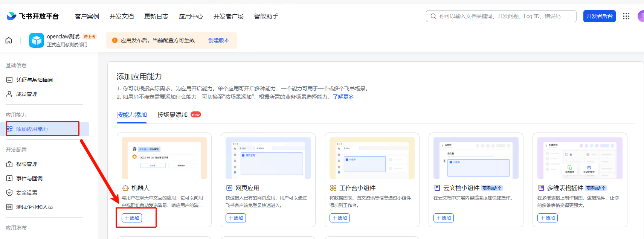Open 测试企业和人员 page
Viewport: 644px width, 239px height.
34,207
